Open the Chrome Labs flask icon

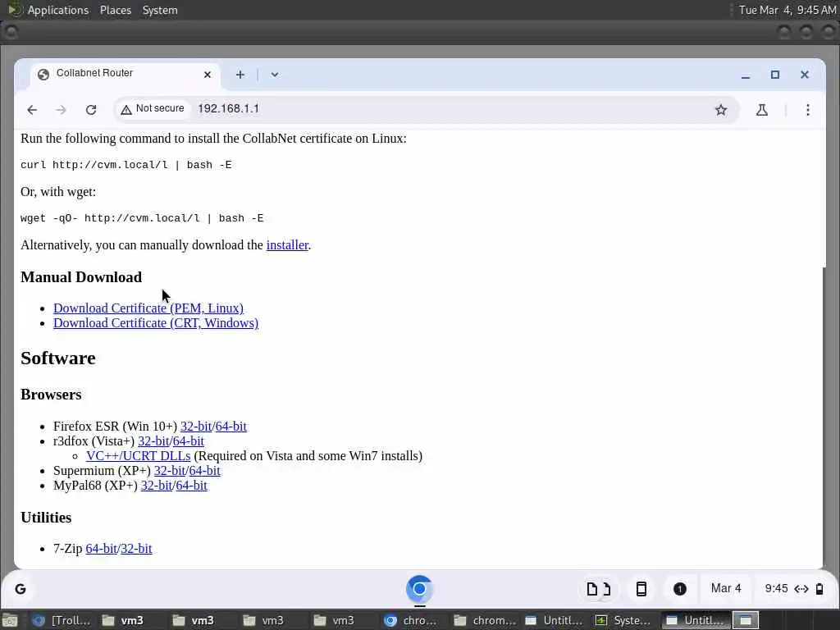[762, 110]
